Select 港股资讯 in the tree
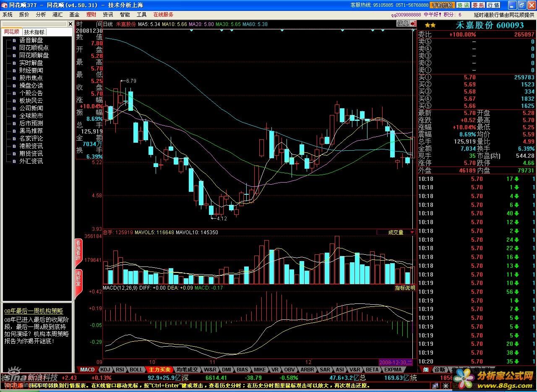This screenshot has height=392, width=537. pos(31,146)
